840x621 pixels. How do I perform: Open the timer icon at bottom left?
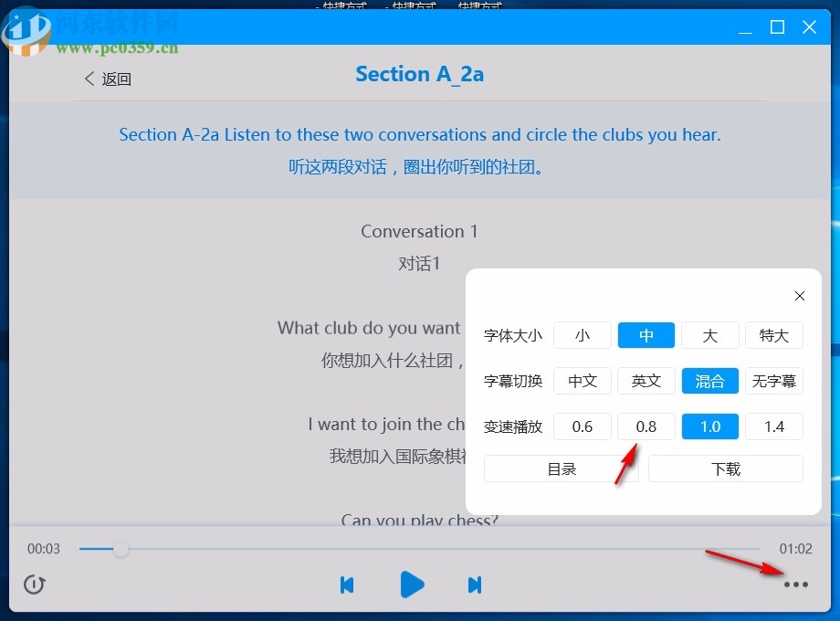coord(35,584)
